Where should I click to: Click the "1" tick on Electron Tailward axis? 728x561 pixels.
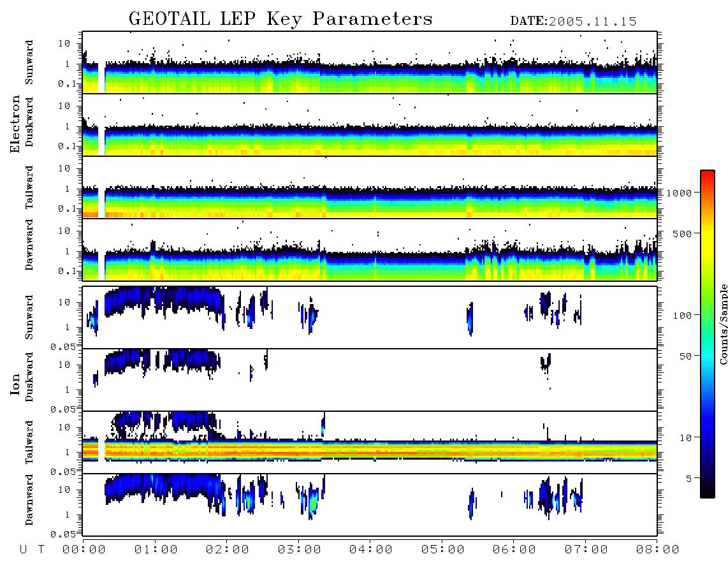(x=68, y=189)
